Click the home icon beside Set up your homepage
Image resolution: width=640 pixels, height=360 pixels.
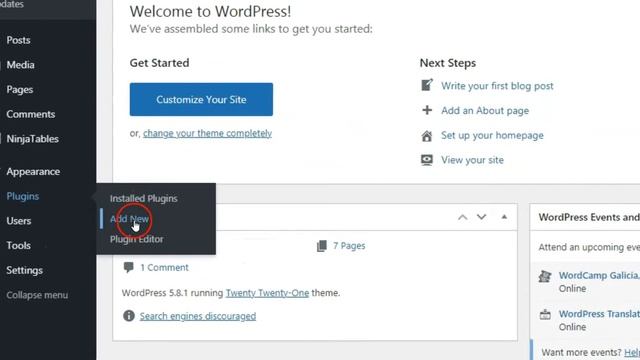click(x=427, y=136)
